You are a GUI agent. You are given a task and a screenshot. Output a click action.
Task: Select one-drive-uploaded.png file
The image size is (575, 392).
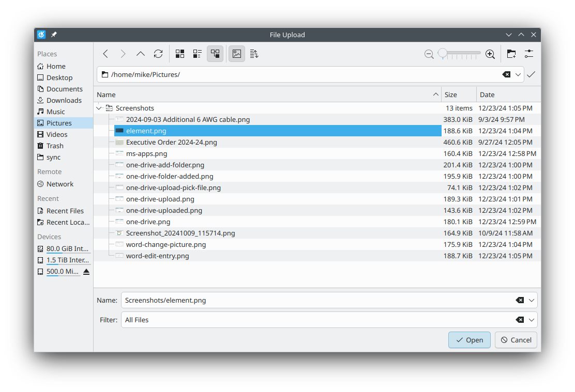317,210
